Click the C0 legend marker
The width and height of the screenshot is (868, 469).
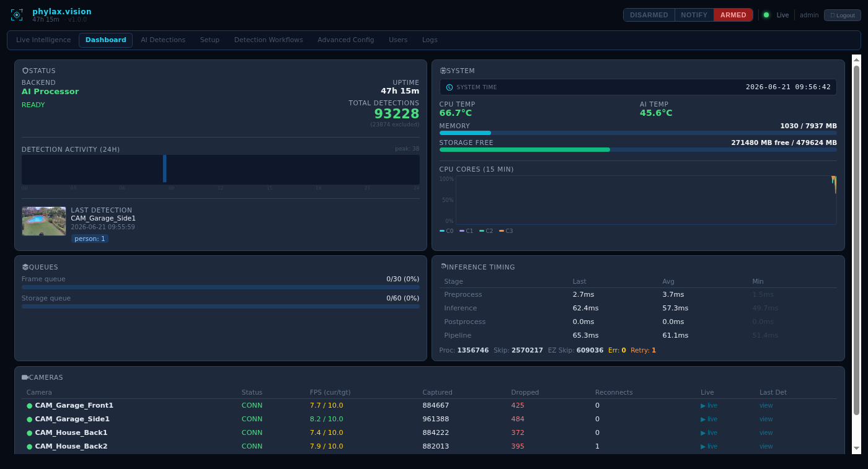point(442,231)
